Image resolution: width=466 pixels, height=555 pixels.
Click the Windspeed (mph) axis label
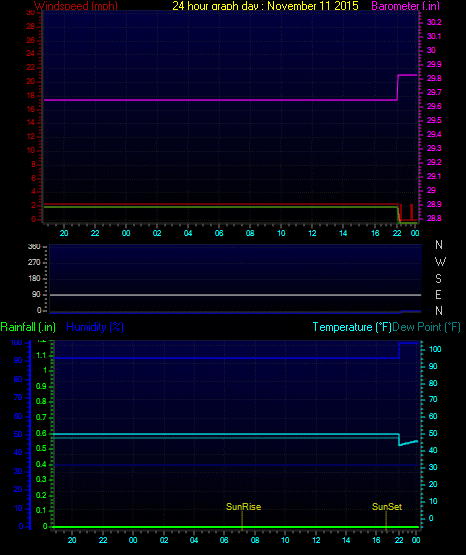coord(76,6)
